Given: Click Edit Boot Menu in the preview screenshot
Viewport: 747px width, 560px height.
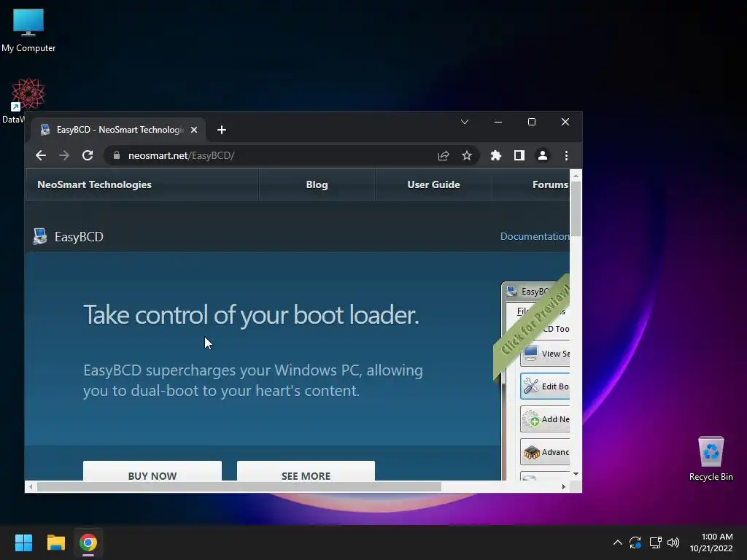Looking at the screenshot, I should [x=546, y=386].
